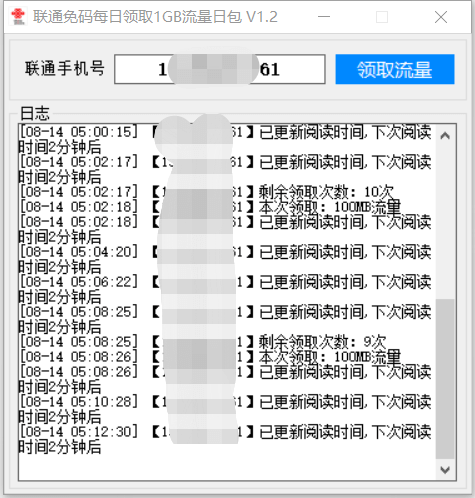Click the China Unicom app icon in title bar

click(x=18, y=17)
